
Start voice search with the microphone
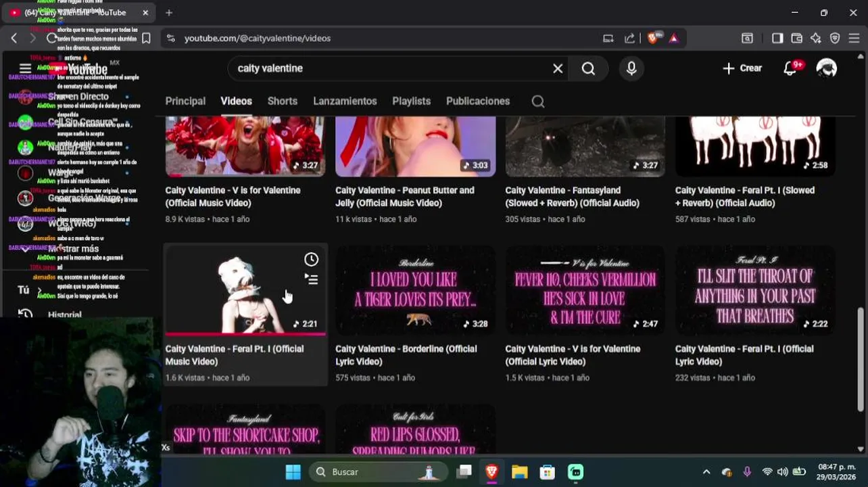pyautogui.click(x=631, y=68)
